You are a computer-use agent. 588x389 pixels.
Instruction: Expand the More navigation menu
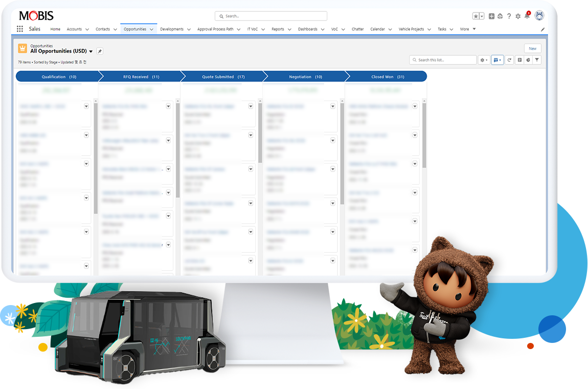tap(467, 29)
